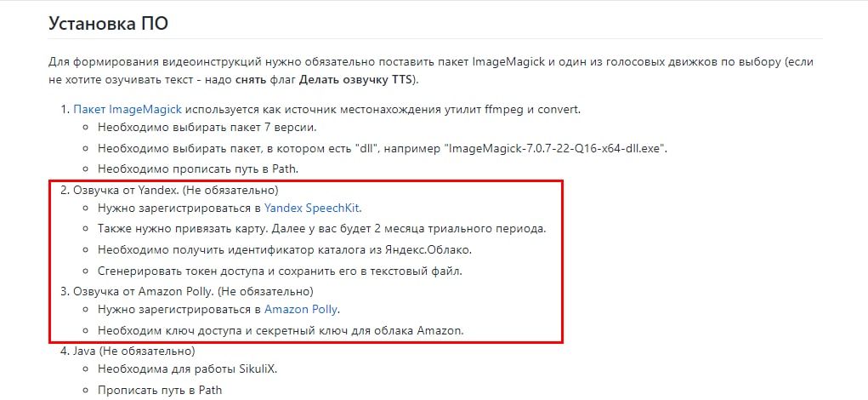The width and height of the screenshot is (868, 400).
Task: Click the line "Также нужно привязать карту"
Action: click(321, 229)
